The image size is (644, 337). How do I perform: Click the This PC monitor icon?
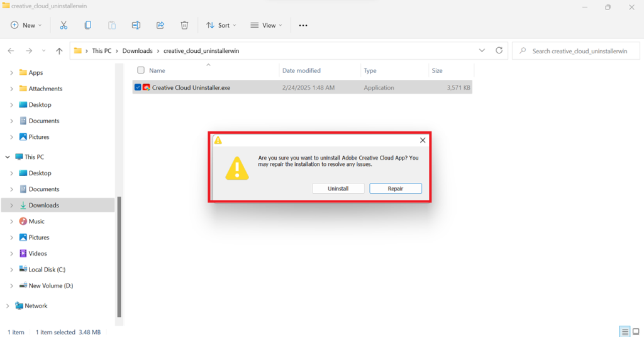[x=19, y=157]
